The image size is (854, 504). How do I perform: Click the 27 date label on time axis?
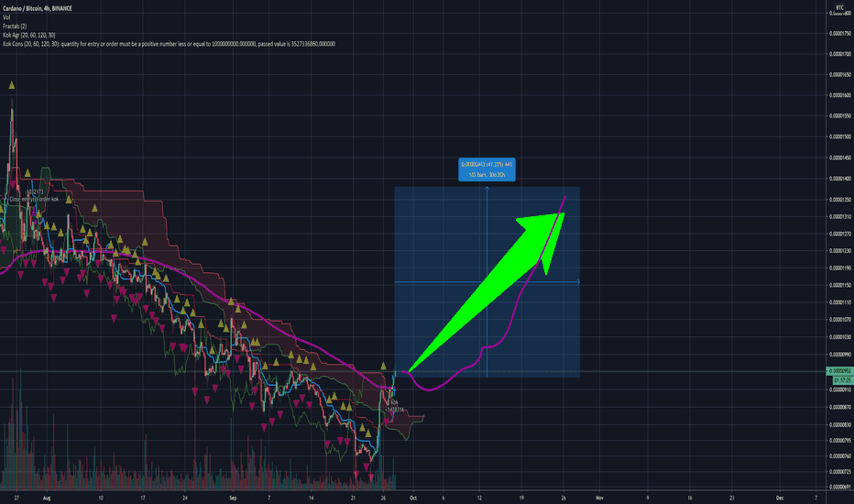point(16,498)
